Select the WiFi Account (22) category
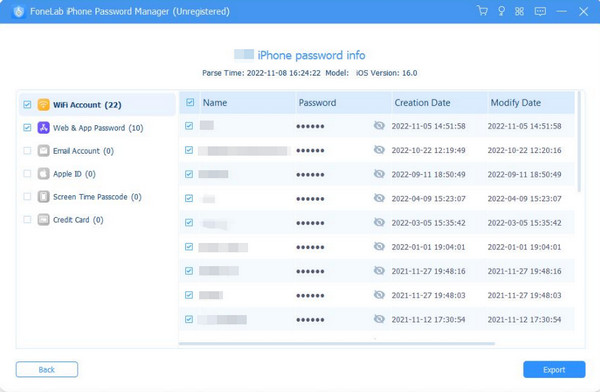Image resolution: width=600 pixels, height=392 pixels. click(x=97, y=105)
